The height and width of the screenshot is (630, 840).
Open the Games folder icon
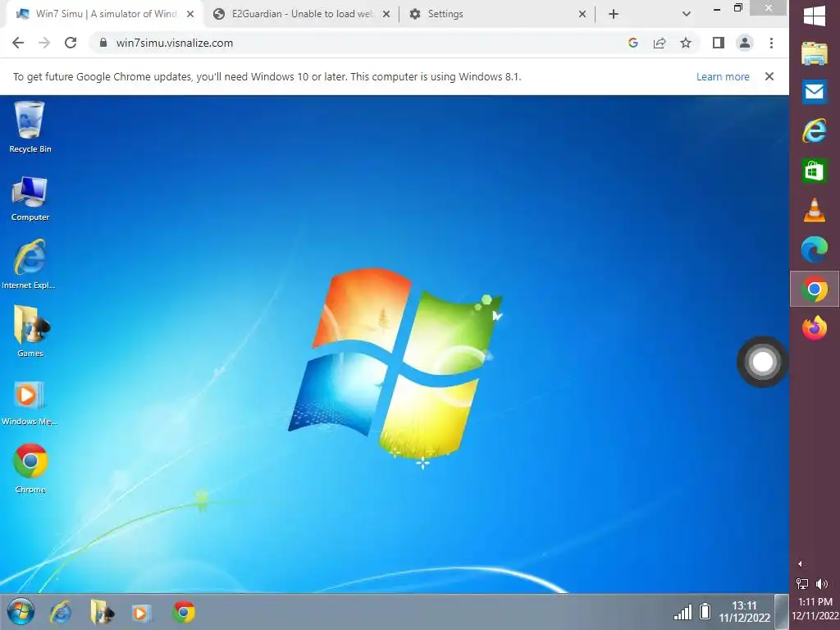[30, 331]
